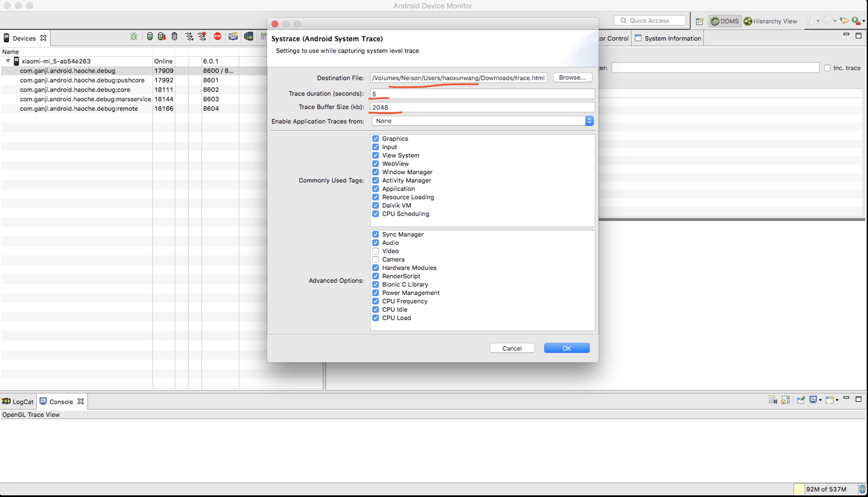Click the Last Edit Location arrow icon
The image size is (868, 497).
tap(844, 21)
